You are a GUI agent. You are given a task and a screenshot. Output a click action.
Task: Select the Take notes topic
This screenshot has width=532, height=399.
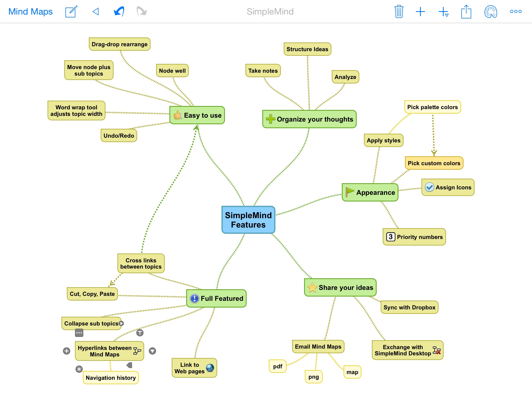pos(263,71)
